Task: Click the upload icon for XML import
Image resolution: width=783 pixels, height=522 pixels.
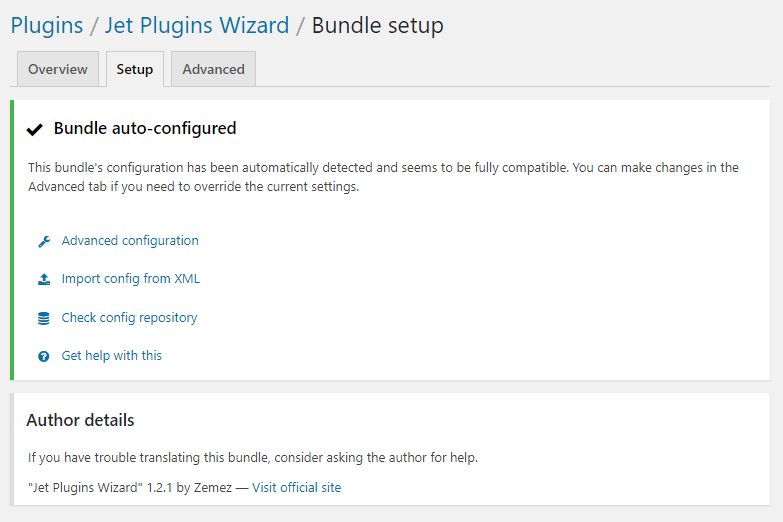Action: coord(44,279)
